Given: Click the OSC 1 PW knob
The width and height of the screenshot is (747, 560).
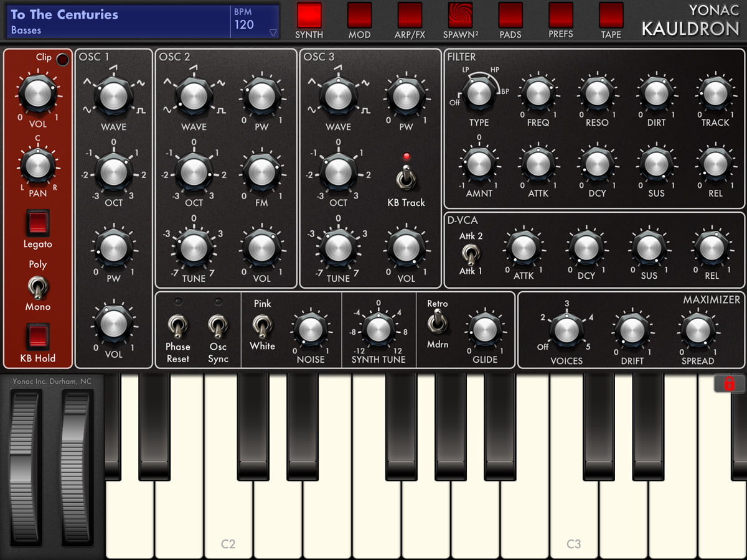Looking at the screenshot, I should click(x=113, y=248).
